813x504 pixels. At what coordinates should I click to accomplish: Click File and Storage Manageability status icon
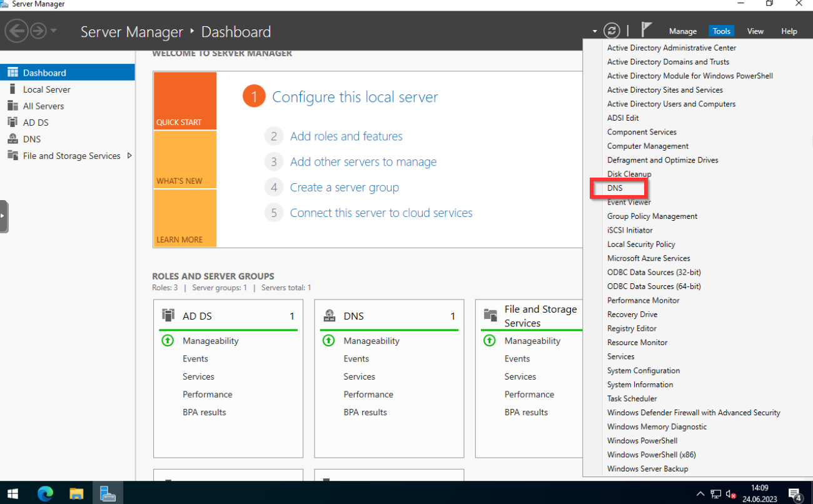tap(489, 341)
